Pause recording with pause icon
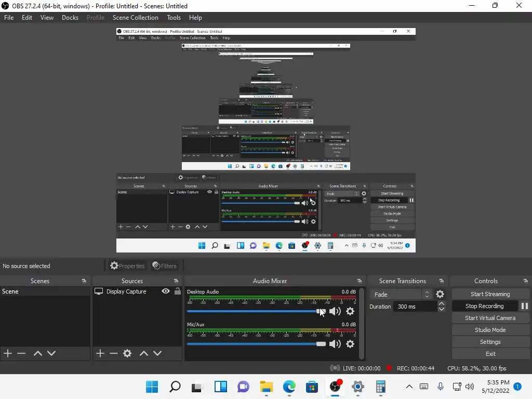 (525, 306)
